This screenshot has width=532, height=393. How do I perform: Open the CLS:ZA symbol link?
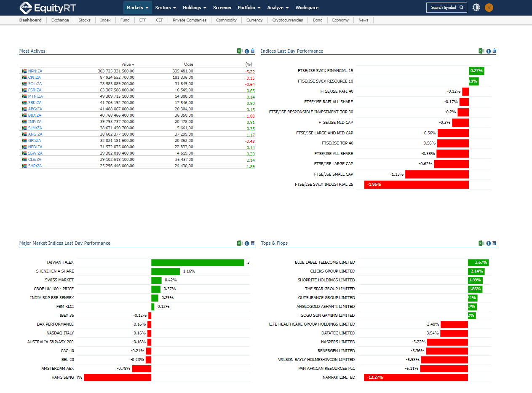point(35,160)
